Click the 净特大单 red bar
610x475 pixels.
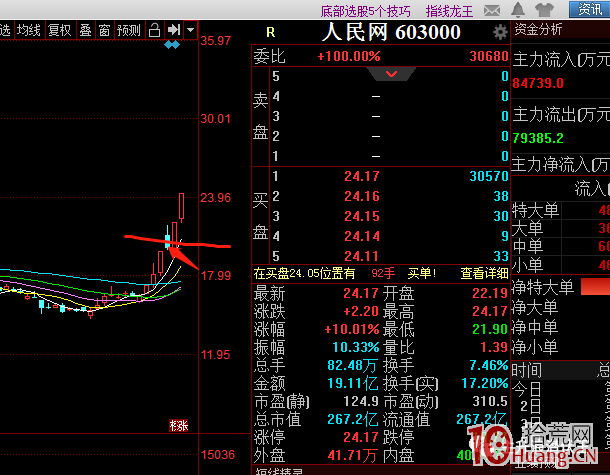click(595, 286)
